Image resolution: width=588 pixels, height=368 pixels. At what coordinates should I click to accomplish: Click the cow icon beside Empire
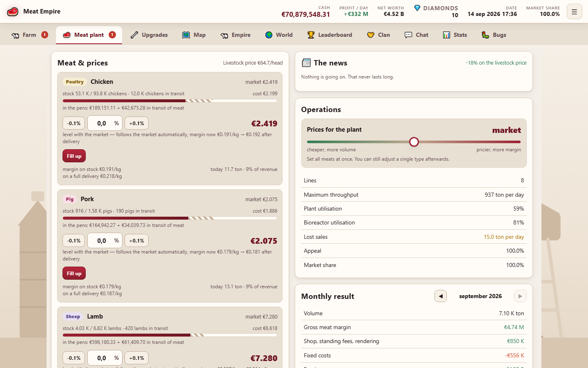point(224,35)
